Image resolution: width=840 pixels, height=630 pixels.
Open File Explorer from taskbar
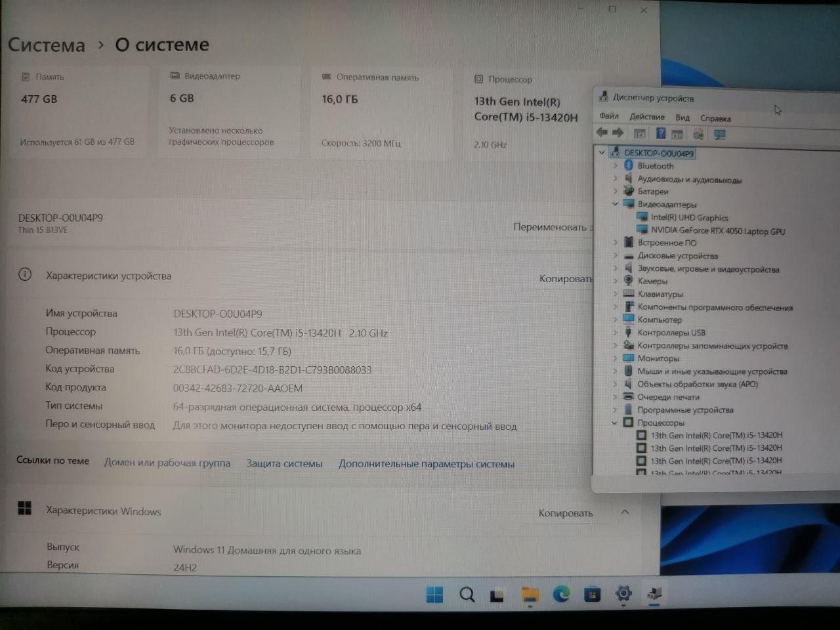tap(530, 595)
